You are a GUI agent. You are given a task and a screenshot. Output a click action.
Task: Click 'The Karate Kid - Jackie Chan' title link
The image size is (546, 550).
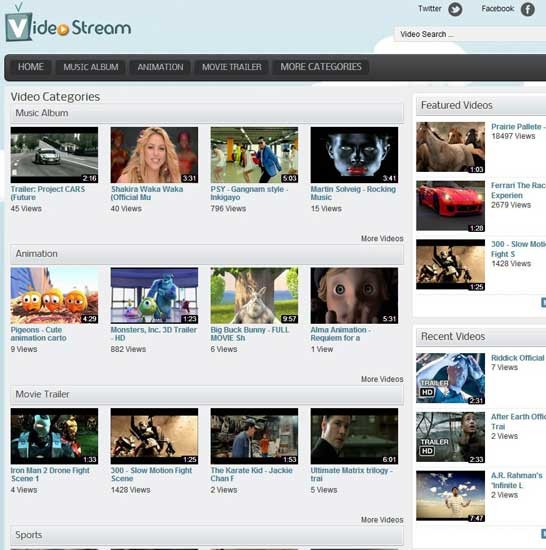251,474
